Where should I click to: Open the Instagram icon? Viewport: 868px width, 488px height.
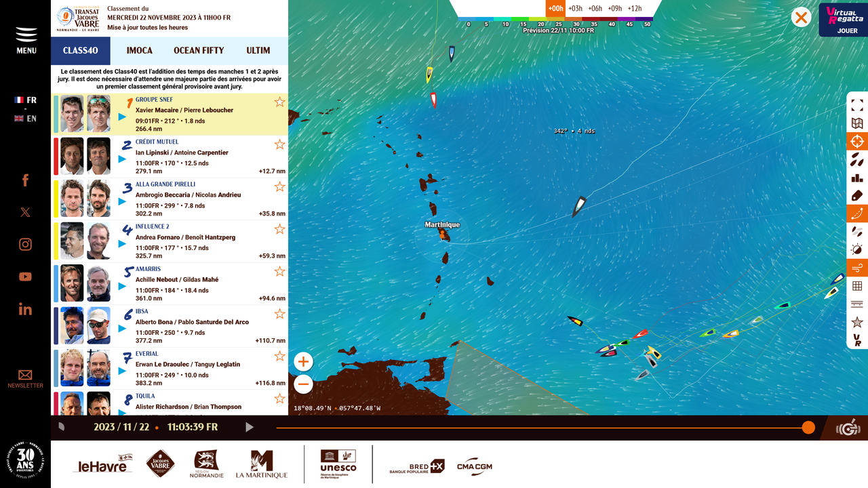point(26,245)
